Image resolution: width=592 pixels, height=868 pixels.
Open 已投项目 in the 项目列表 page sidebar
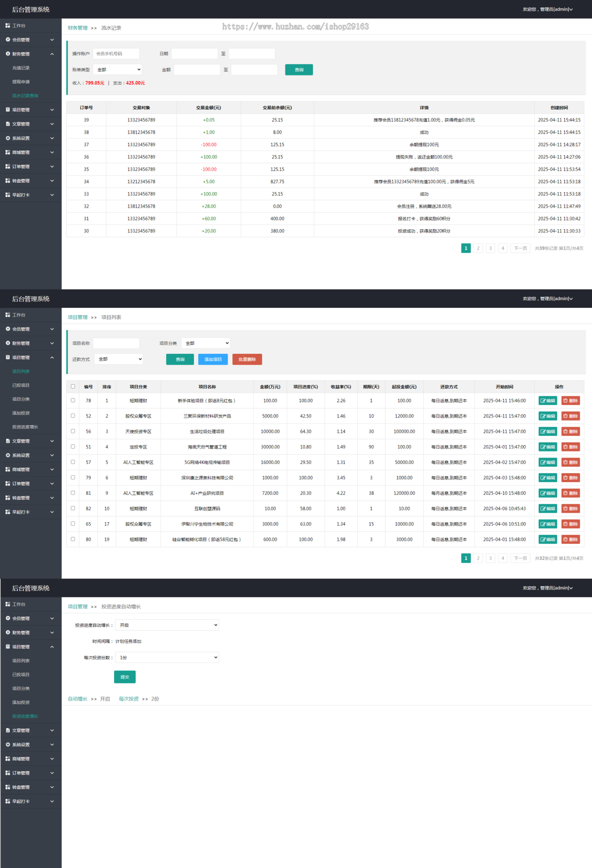point(21,385)
